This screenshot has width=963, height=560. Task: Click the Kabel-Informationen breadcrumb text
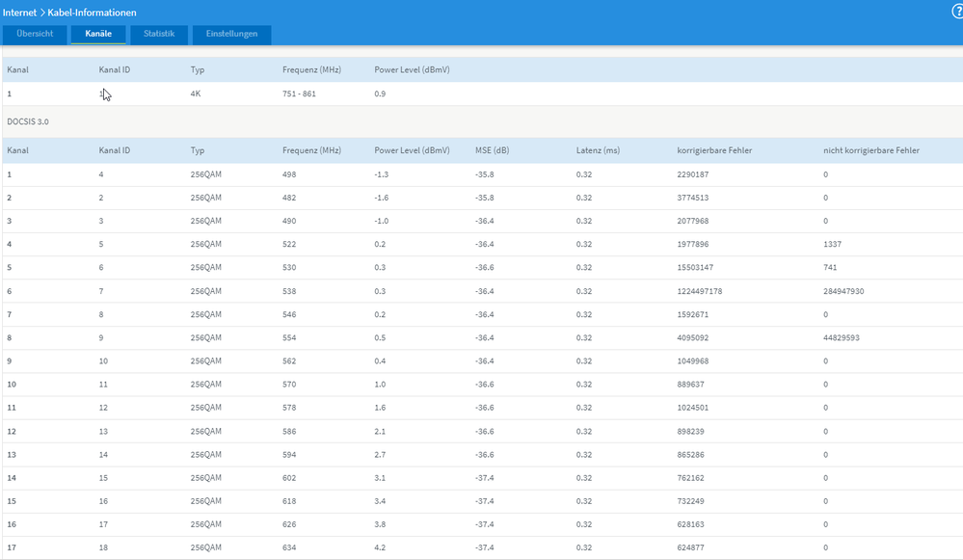pyautogui.click(x=93, y=13)
